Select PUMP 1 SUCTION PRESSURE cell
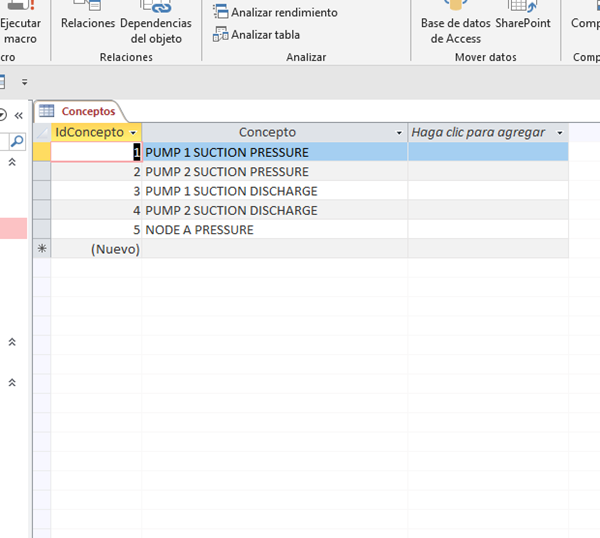Image resolution: width=600 pixels, height=538 pixels. click(x=274, y=152)
